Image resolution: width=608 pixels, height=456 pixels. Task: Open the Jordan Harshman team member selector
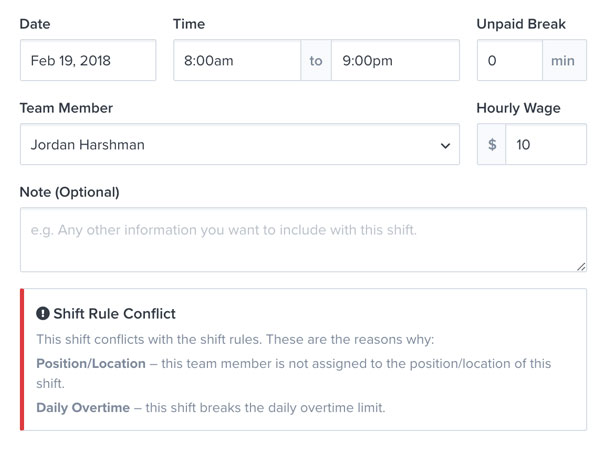pos(240,144)
